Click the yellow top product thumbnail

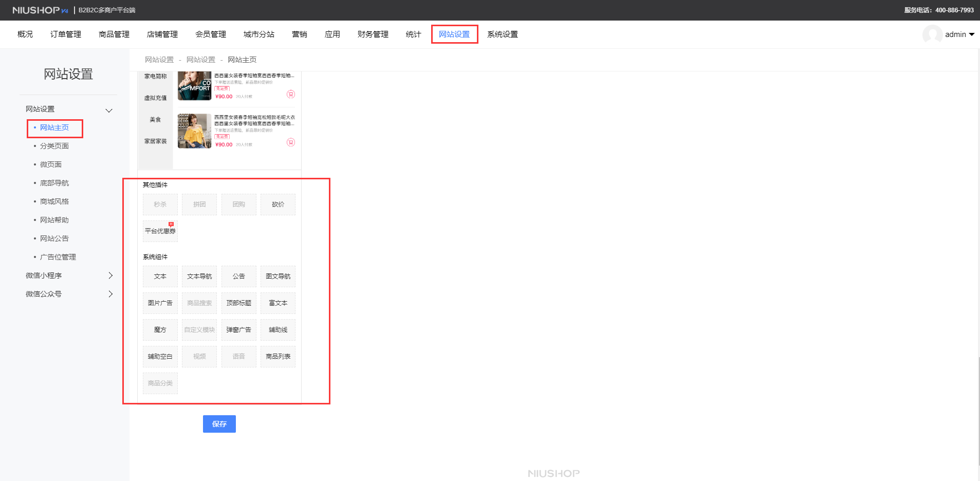195,131
